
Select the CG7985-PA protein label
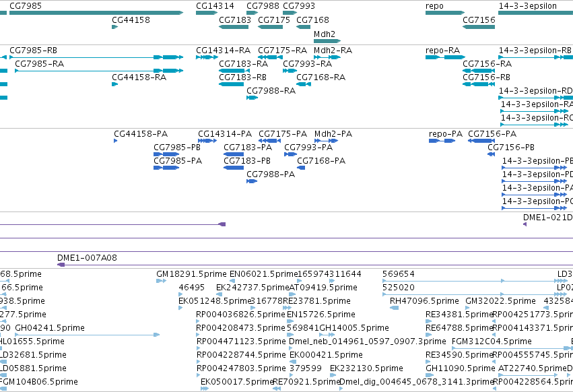pyautogui.click(x=178, y=161)
